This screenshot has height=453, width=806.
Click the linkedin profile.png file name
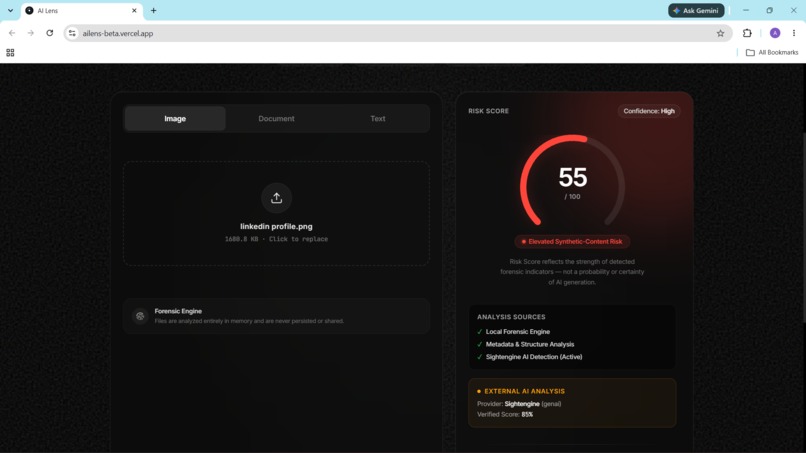pyautogui.click(x=276, y=226)
